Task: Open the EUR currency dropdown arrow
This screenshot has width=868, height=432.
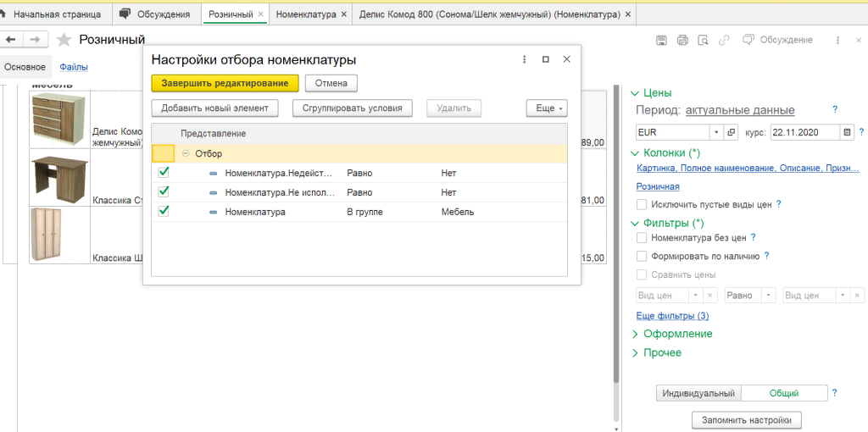Action: coord(716,132)
